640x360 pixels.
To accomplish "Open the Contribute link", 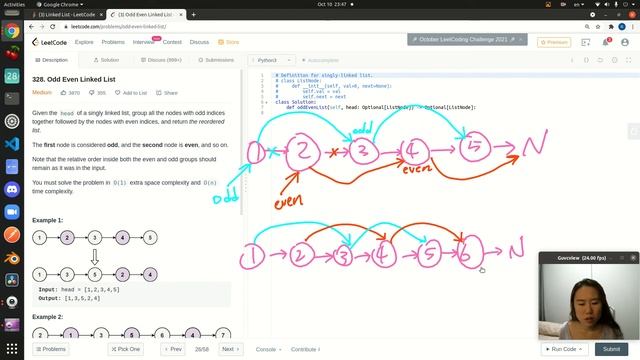I will (305, 349).
